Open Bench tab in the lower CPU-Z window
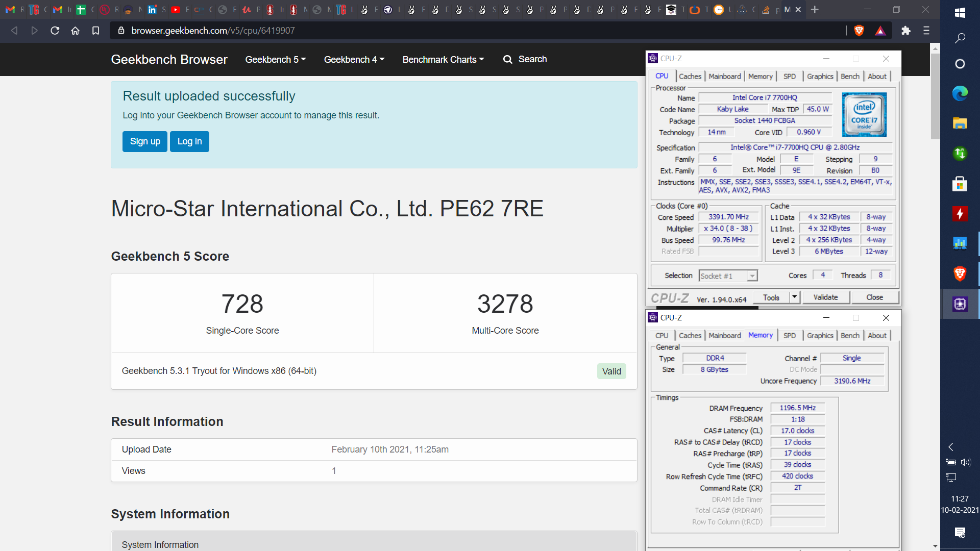 click(x=850, y=336)
